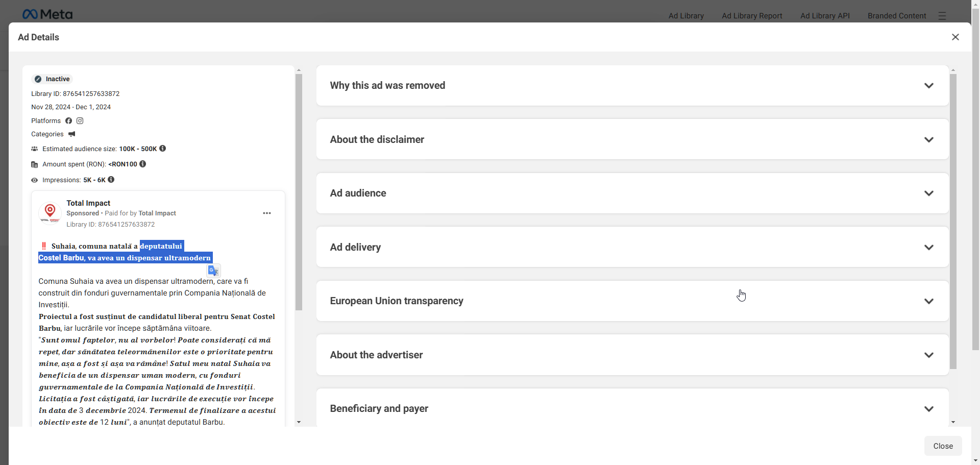The width and height of the screenshot is (980, 465).
Task: Open the Ad Library Report menu item
Action: 752,16
